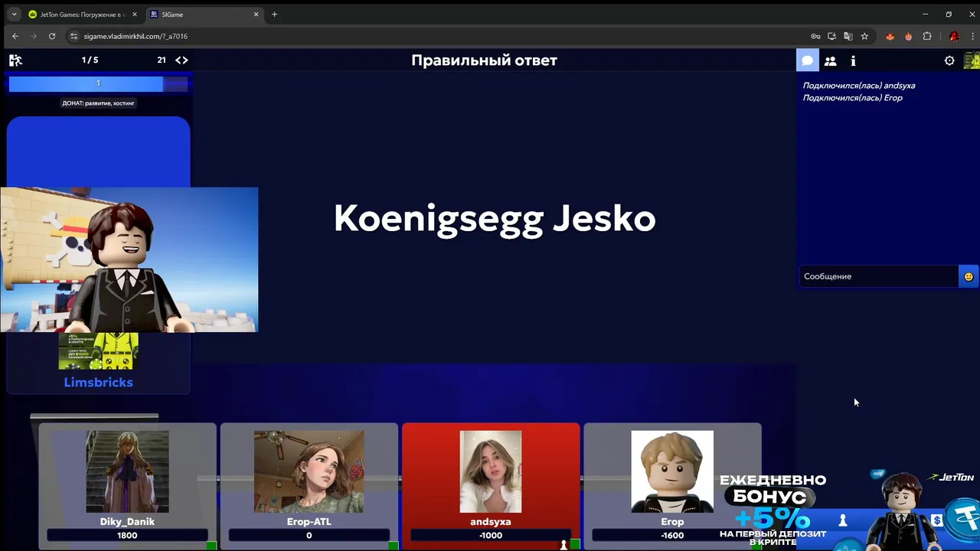Click the chess pawn icon on andsyxa card

coord(564,545)
